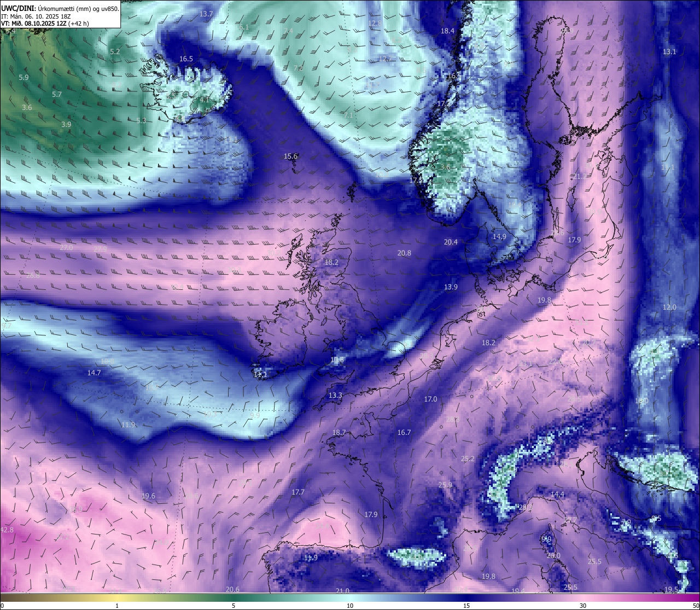Click the 13.1 value at the upper right
Viewport: 700px width, 610px height.
point(669,51)
